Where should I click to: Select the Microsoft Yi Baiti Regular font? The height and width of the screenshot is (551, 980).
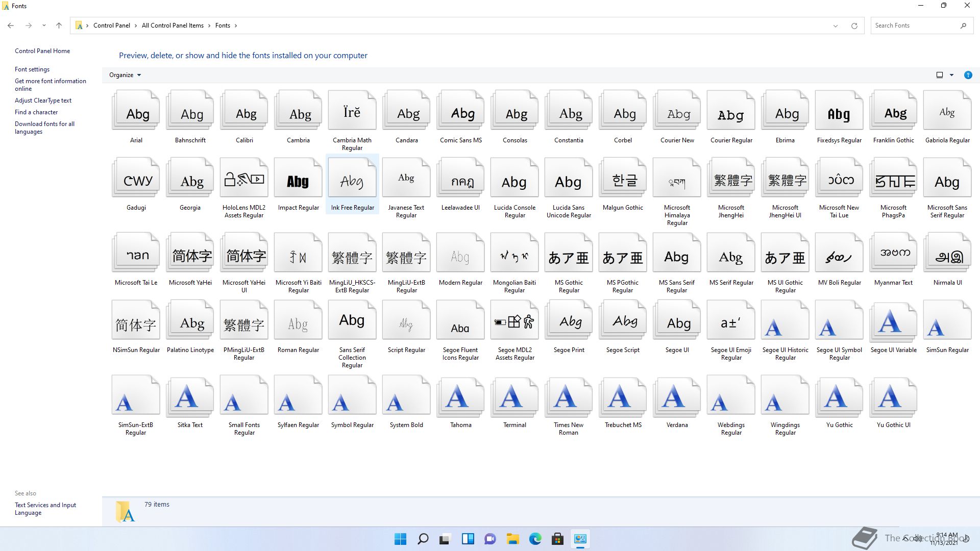(x=299, y=263)
